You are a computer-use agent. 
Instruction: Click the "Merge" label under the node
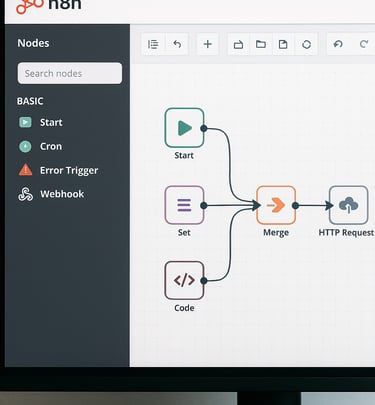tap(276, 232)
